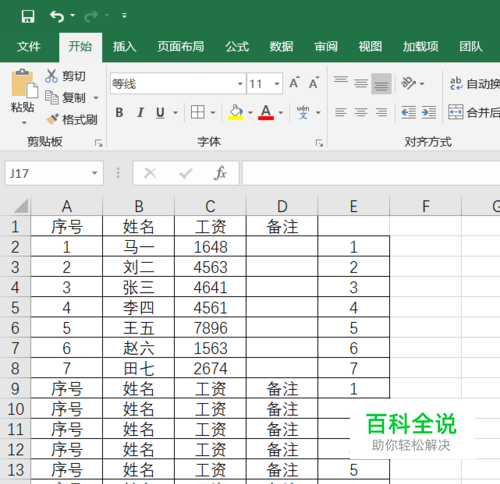Click the decrease indent icon

409,112
